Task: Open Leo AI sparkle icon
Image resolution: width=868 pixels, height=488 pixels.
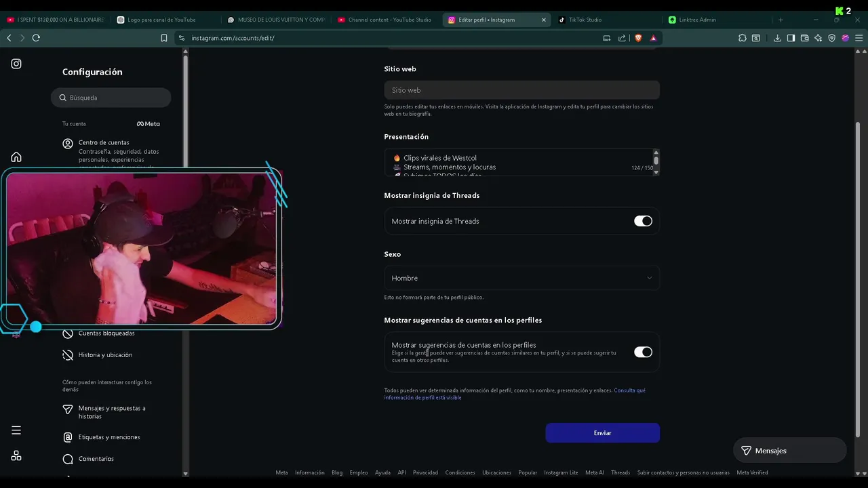Action: pos(818,38)
